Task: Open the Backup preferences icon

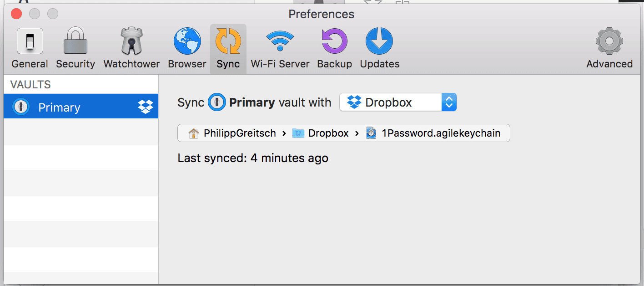Action: click(334, 41)
